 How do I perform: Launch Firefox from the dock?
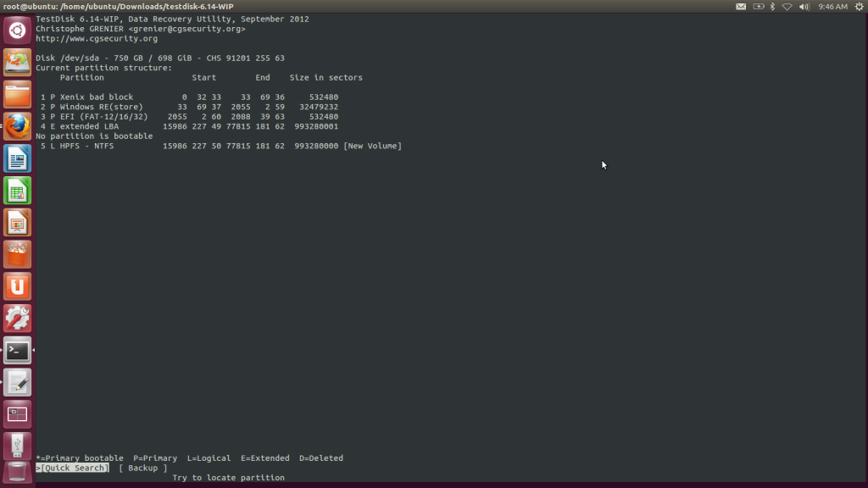point(17,127)
